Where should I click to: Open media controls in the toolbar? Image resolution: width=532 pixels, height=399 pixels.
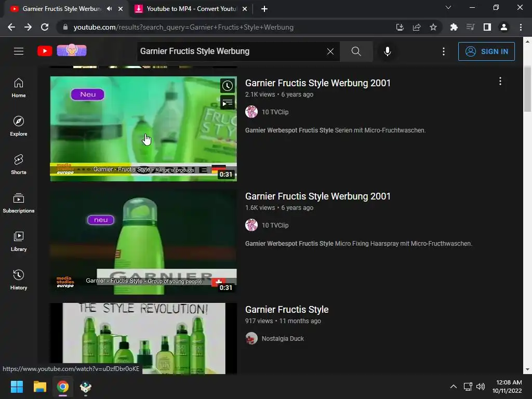[470, 27]
